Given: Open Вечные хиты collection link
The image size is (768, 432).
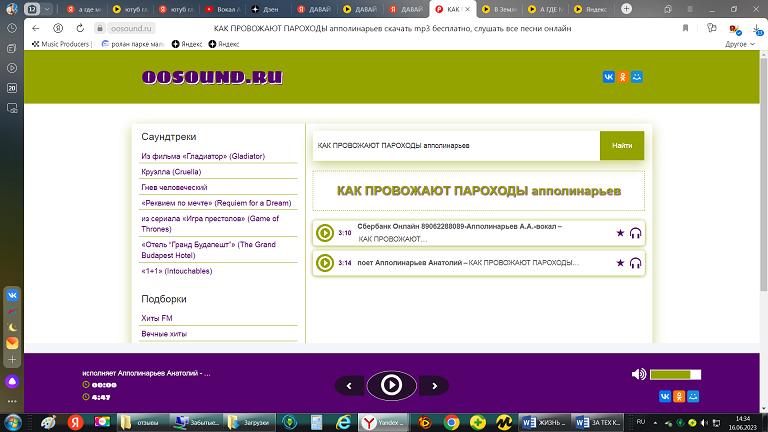Looking at the screenshot, I should point(164,334).
